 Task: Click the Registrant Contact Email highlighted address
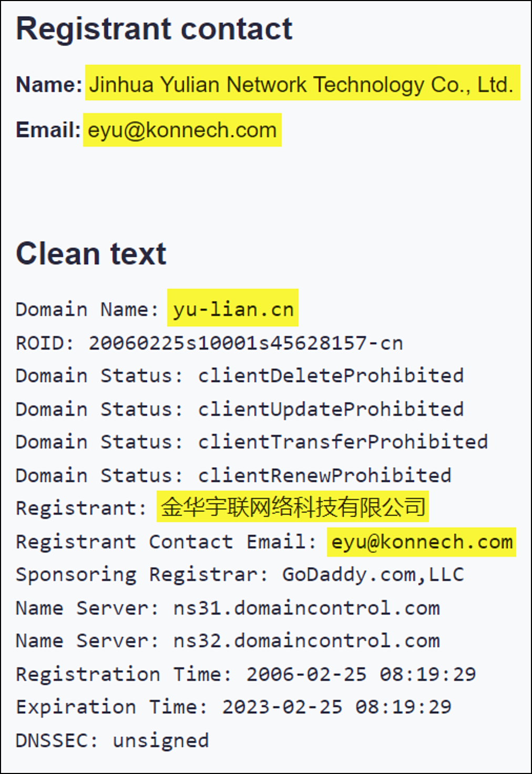(422, 542)
